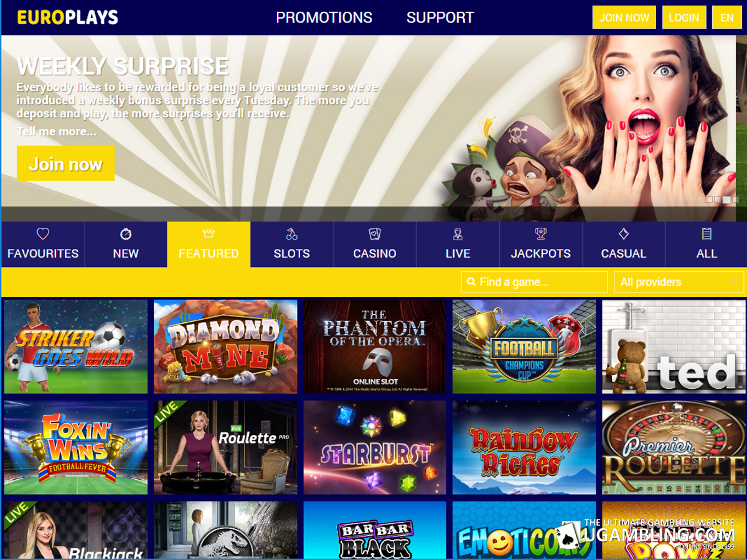Open the Casual diamond icon category
The height and width of the screenshot is (560, 747).
tap(624, 244)
